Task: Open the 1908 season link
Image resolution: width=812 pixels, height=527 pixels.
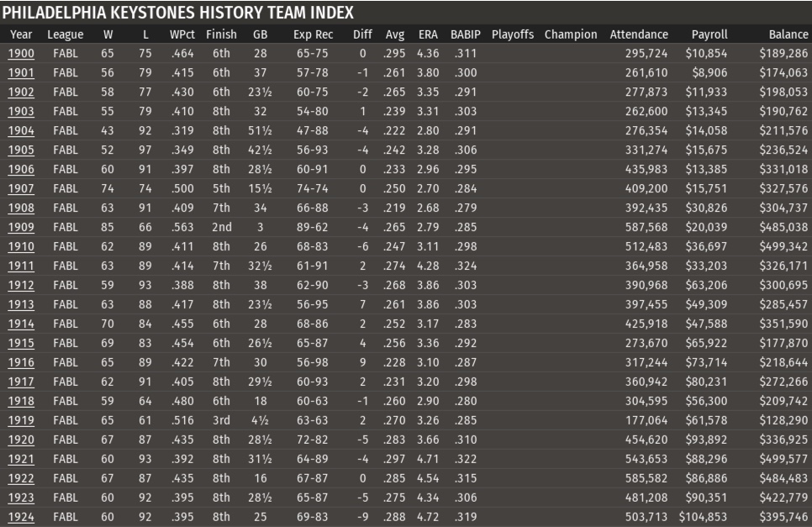Action: tap(21, 208)
